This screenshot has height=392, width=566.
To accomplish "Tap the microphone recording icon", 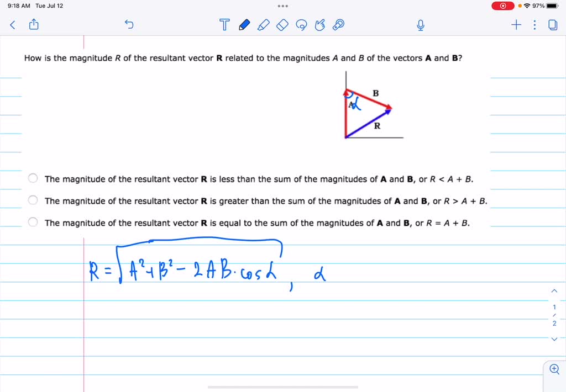I will pos(420,24).
